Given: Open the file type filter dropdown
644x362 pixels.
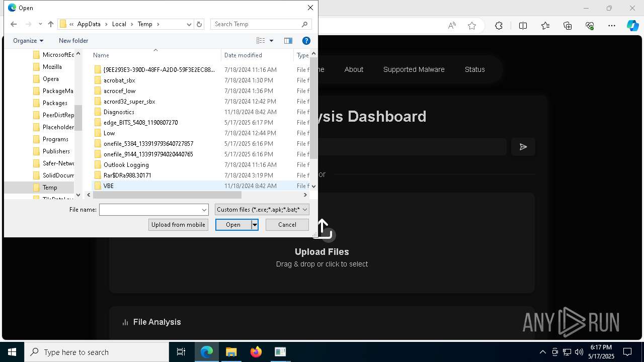Looking at the screenshot, I should coord(262,210).
